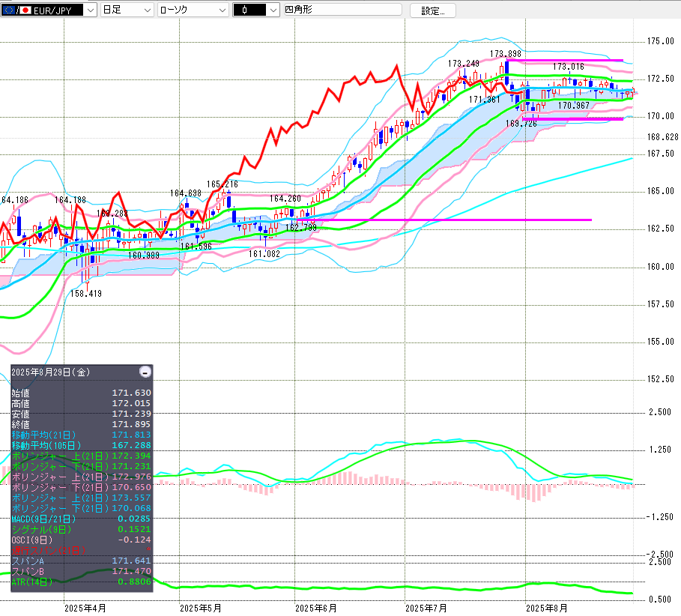Click the 2025年6月 time axis label
The image size is (681, 616).
(x=315, y=609)
